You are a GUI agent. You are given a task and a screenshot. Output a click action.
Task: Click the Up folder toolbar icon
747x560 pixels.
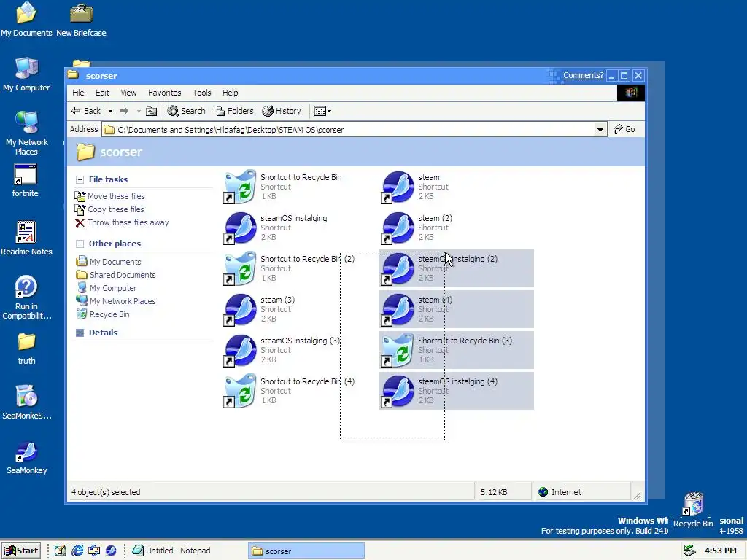(151, 111)
